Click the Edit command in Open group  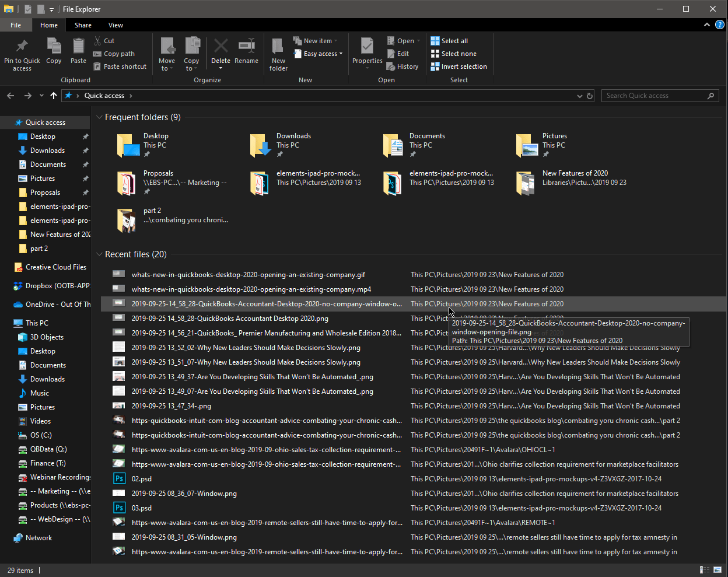tap(397, 54)
